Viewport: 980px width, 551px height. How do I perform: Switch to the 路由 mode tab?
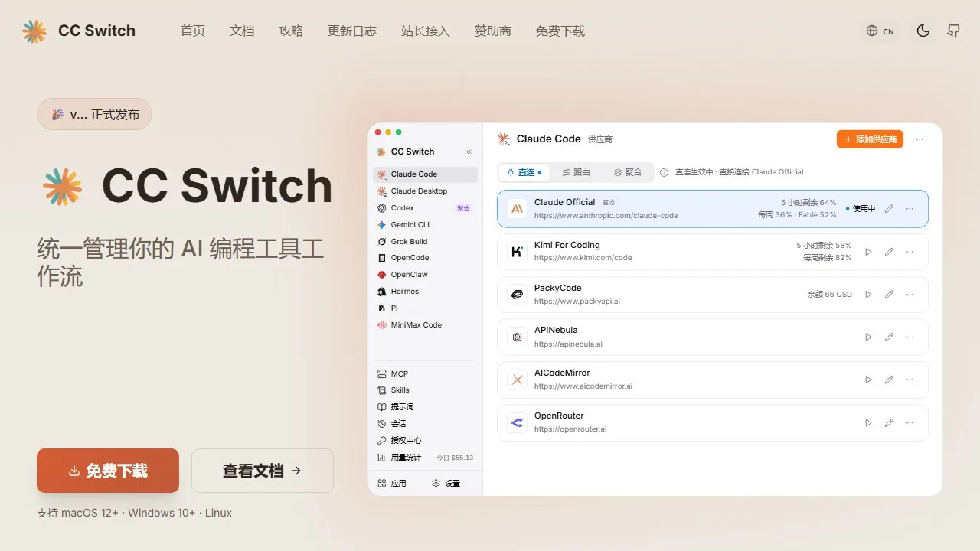576,173
